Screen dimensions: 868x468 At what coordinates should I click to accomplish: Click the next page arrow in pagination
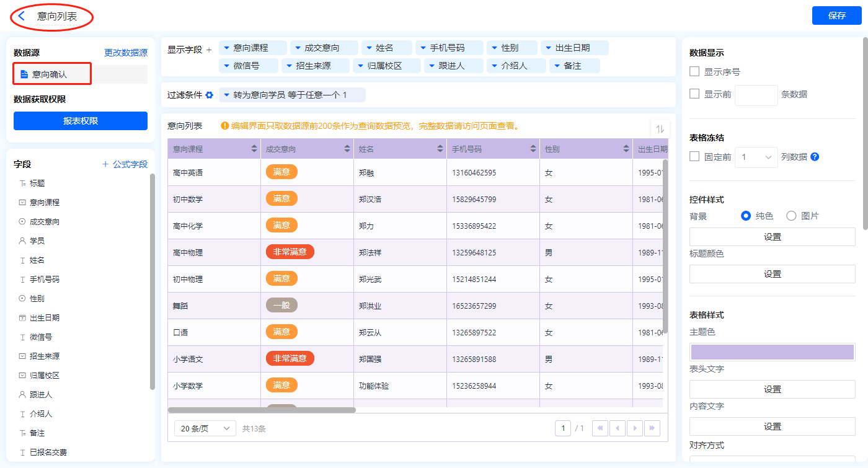tap(634, 428)
